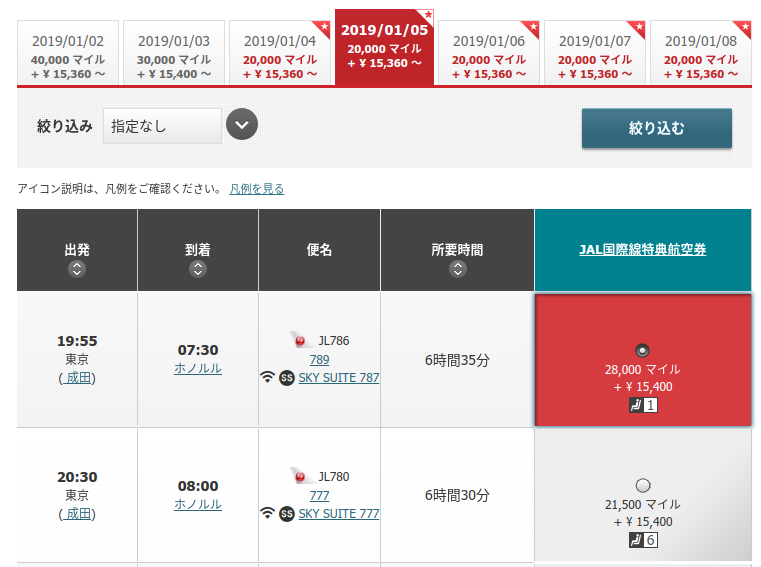
Task: Open the 凡例を見る legend link
Action: coord(257,189)
